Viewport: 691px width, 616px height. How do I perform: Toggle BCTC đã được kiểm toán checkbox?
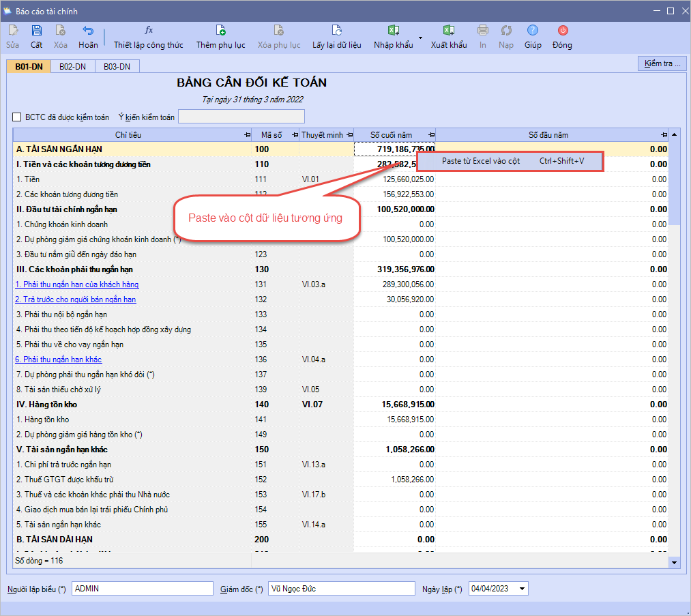tap(17, 117)
